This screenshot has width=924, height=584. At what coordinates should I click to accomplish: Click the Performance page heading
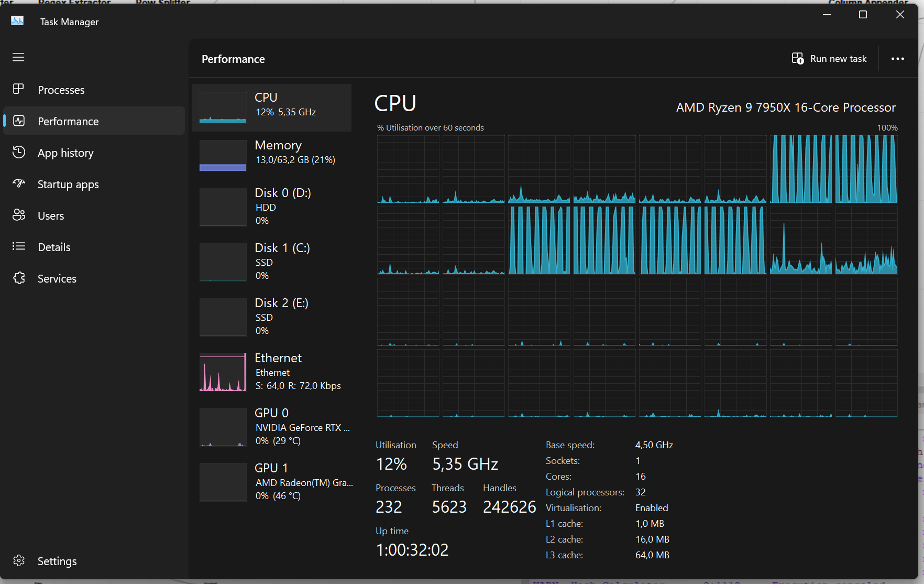pyautogui.click(x=233, y=59)
